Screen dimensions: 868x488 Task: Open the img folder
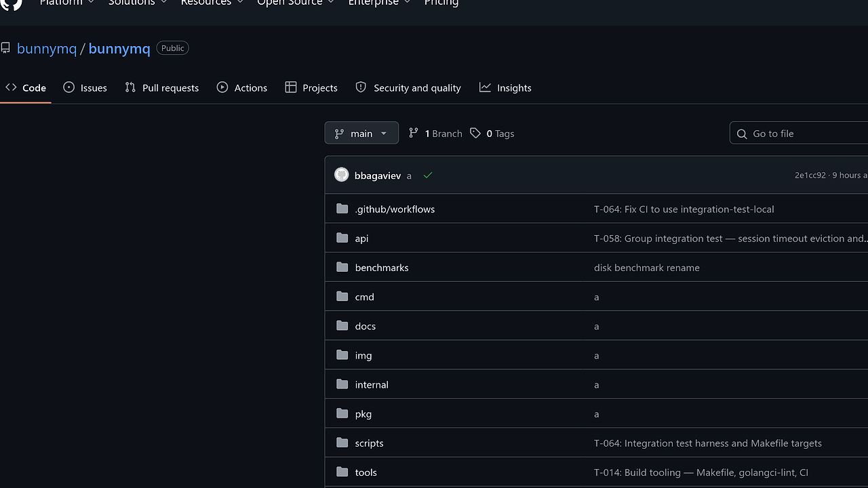pos(363,355)
